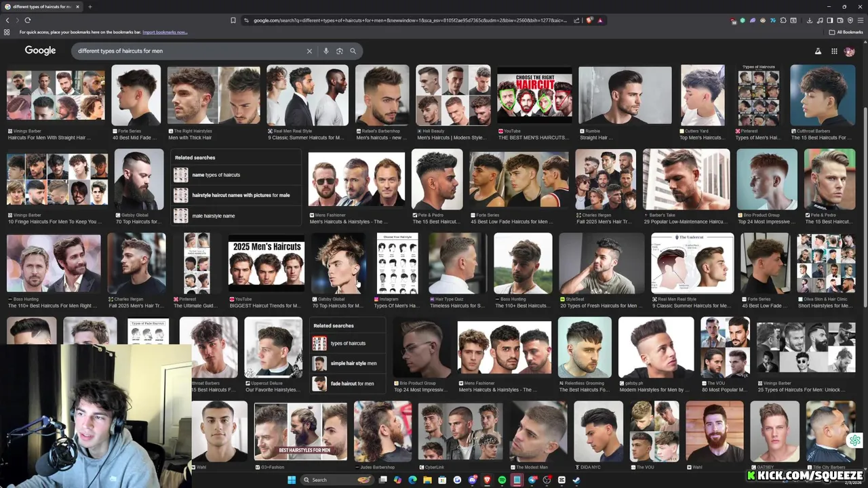Open 'Choose the Right Haircut' YouTube thumbnail
This screenshot has width=868, height=488.
534,96
